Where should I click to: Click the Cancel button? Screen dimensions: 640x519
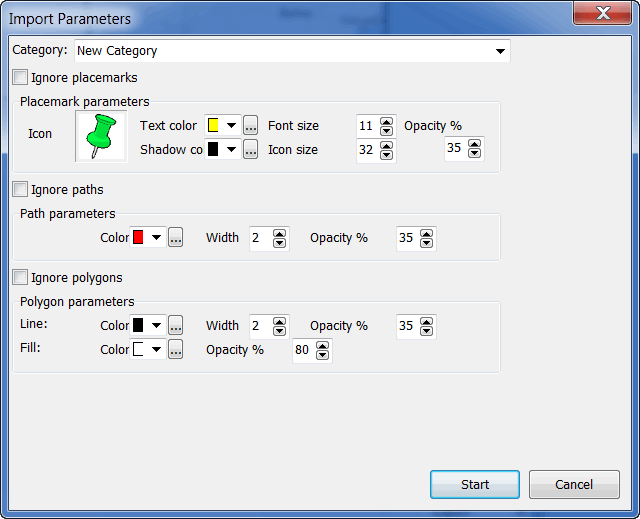coord(574,484)
